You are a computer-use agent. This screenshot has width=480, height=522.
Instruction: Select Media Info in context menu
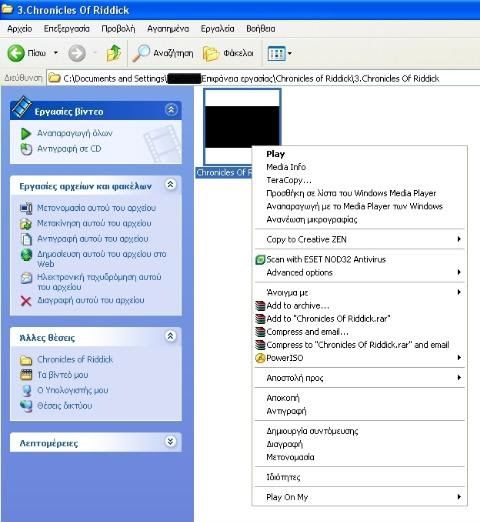point(286,167)
